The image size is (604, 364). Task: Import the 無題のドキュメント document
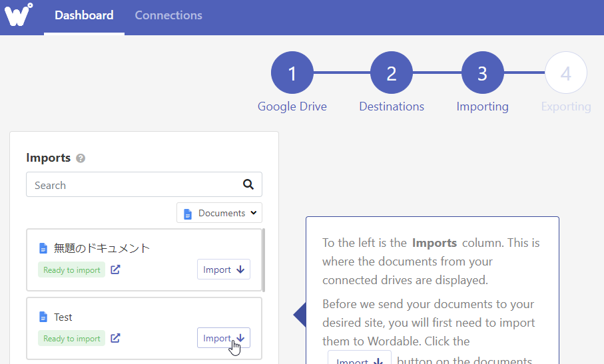coord(223,270)
